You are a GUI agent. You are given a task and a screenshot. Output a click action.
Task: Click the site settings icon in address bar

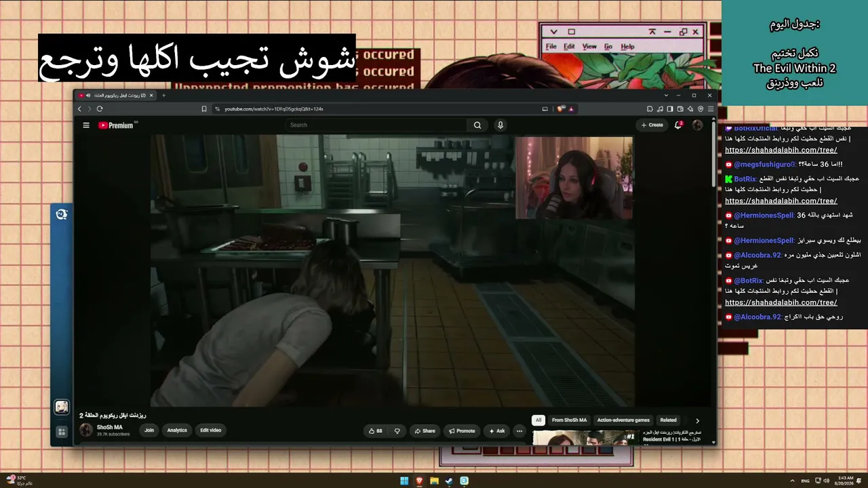(218, 109)
